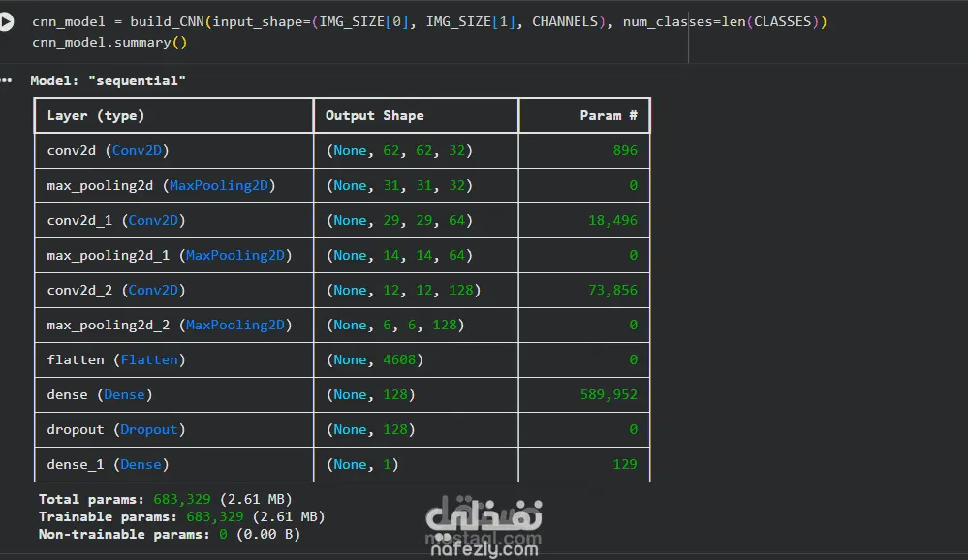Screen dimensions: 968x560
Task: Run the cnn_model code cell
Action: point(6,22)
